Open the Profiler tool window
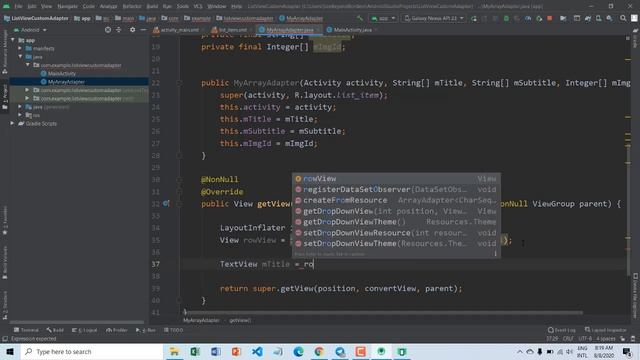The image size is (640, 360). tap(117, 330)
